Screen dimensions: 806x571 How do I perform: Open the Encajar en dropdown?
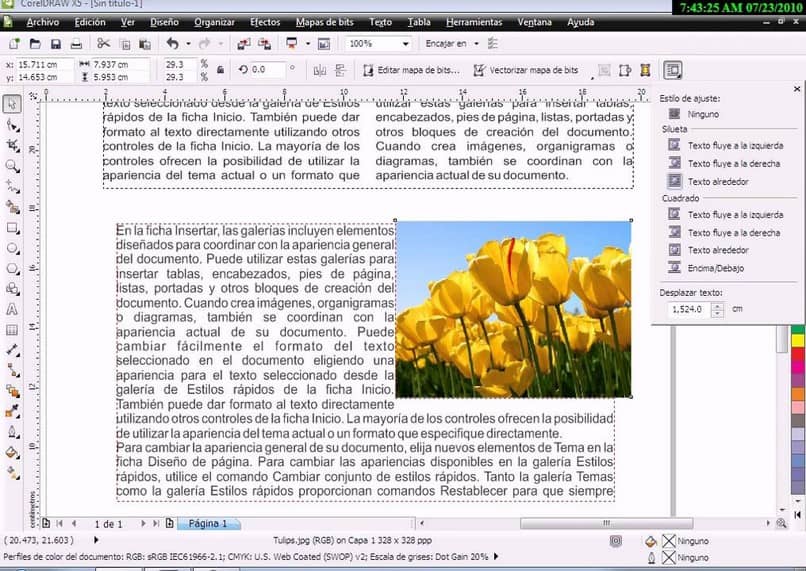click(477, 44)
